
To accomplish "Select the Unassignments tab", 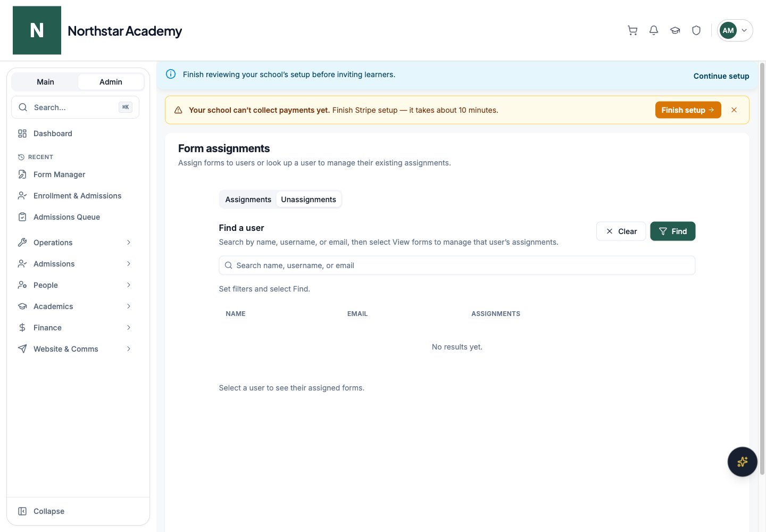I will click(309, 199).
